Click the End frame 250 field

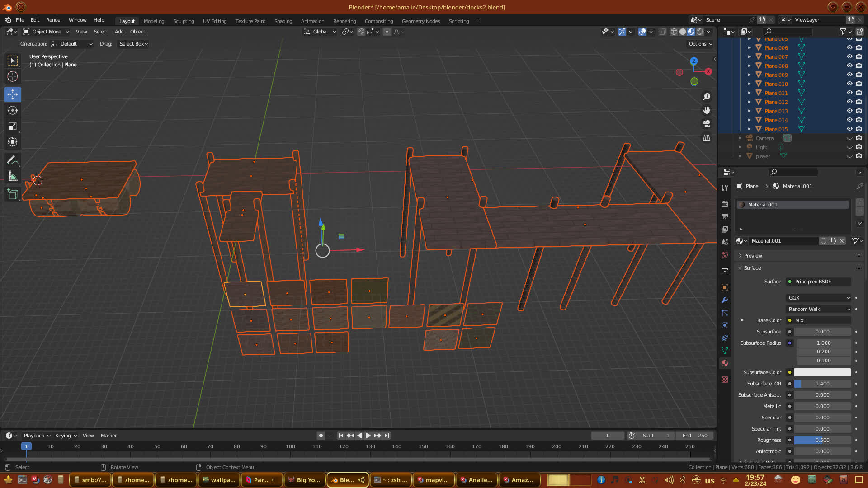pos(695,436)
